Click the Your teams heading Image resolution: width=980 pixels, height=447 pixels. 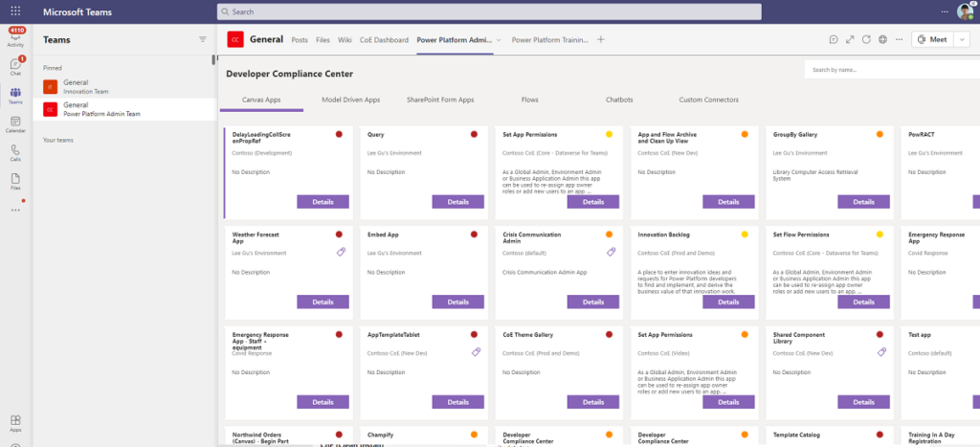58,140
